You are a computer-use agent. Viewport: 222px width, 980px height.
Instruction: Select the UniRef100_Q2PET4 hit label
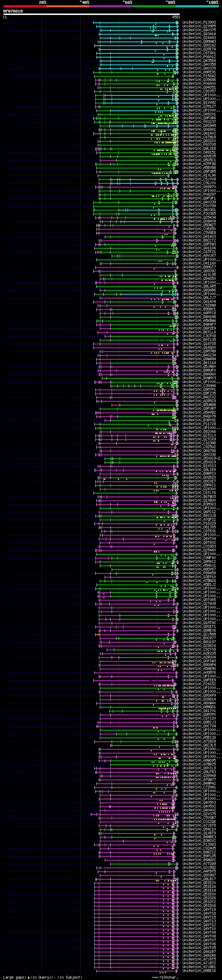199,49
